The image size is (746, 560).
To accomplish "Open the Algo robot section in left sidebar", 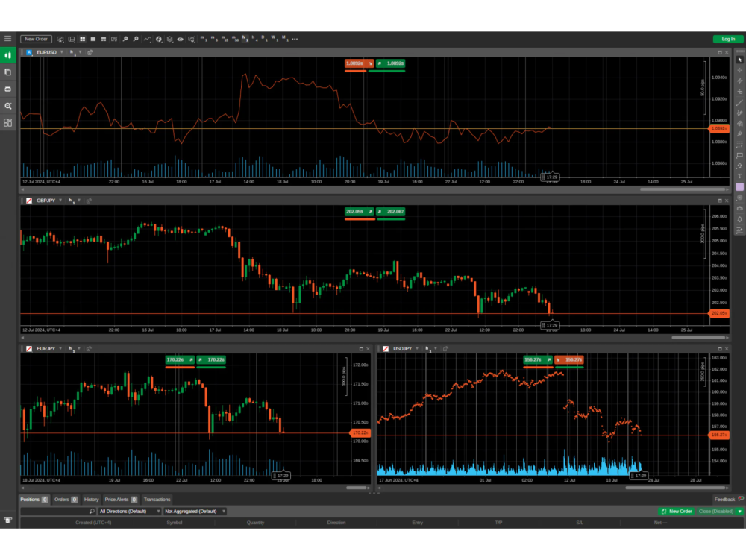I will [8, 89].
